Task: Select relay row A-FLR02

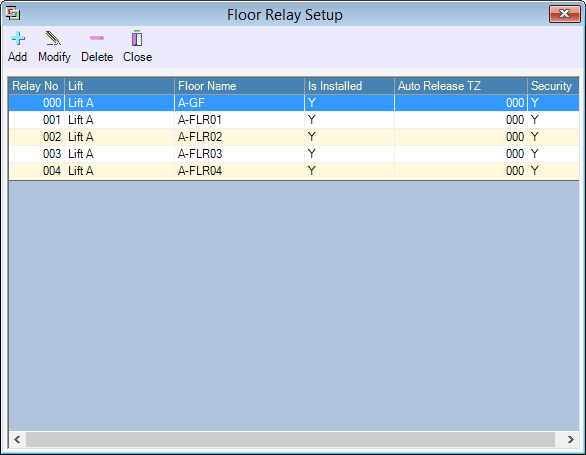Action: point(294,137)
